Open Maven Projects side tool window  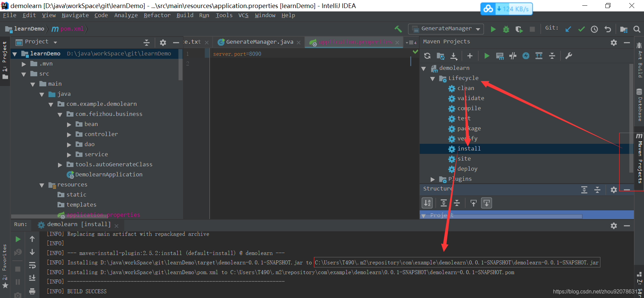[639, 158]
